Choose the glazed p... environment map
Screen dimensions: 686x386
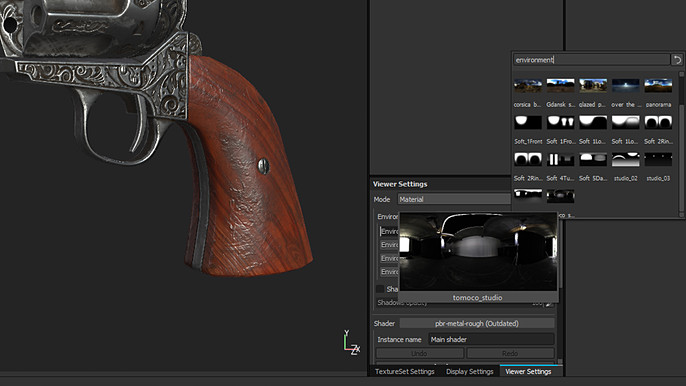(593, 85)
